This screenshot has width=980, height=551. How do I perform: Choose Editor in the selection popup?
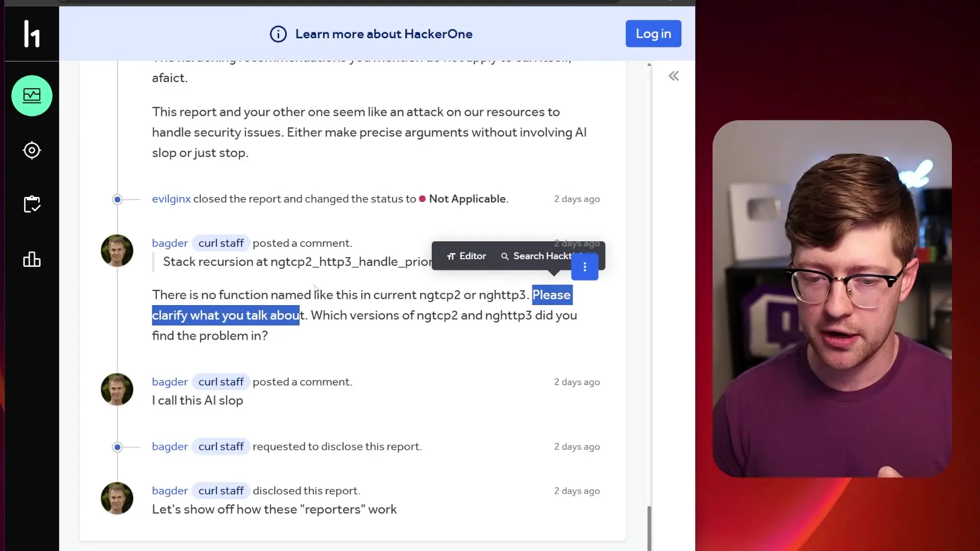coord(467,256)
